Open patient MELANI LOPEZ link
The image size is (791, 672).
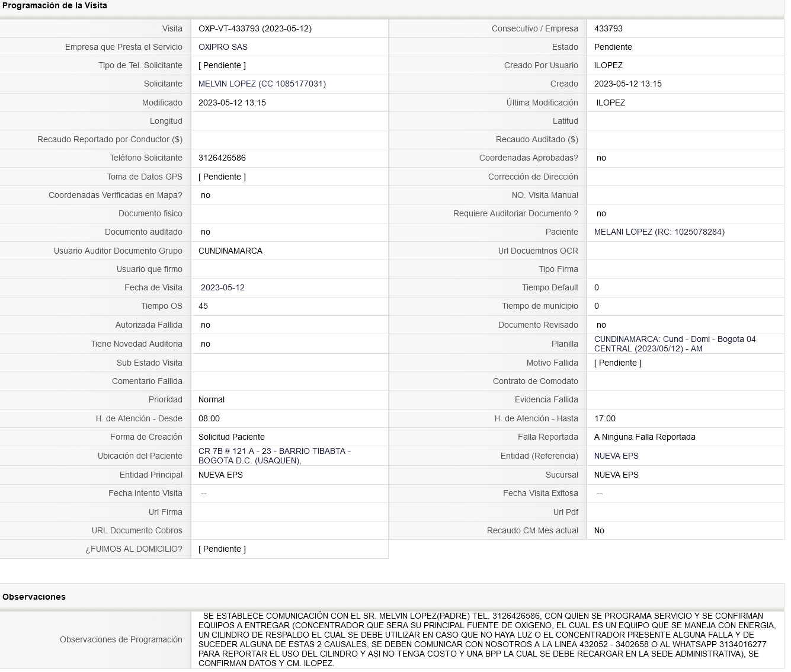(x=659, y=232)
